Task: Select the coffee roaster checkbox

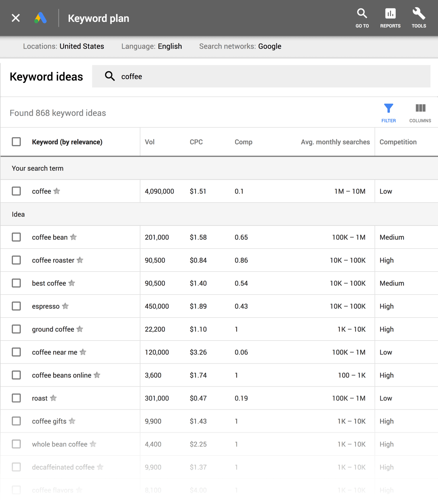Action: 16,260
